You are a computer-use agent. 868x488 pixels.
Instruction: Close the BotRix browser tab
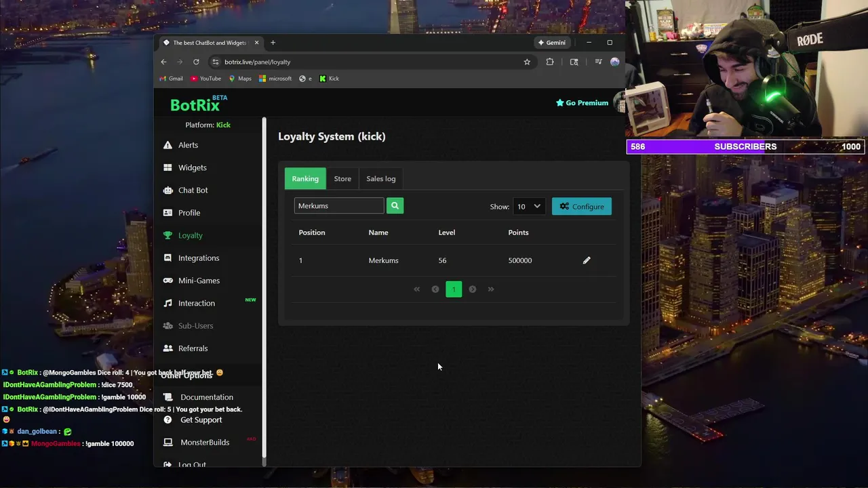pos(256,43)
